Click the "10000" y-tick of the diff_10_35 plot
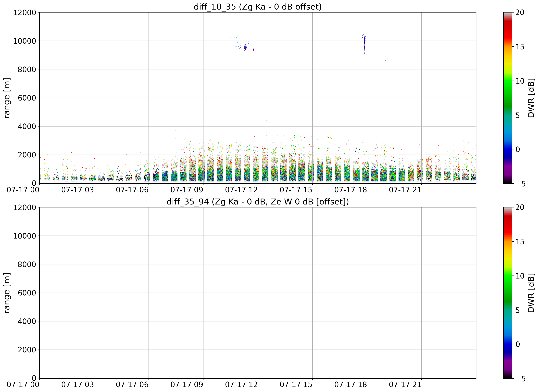The height and width of the screenshot is (392, 539). pyautogui.click(x=25, y=41)
